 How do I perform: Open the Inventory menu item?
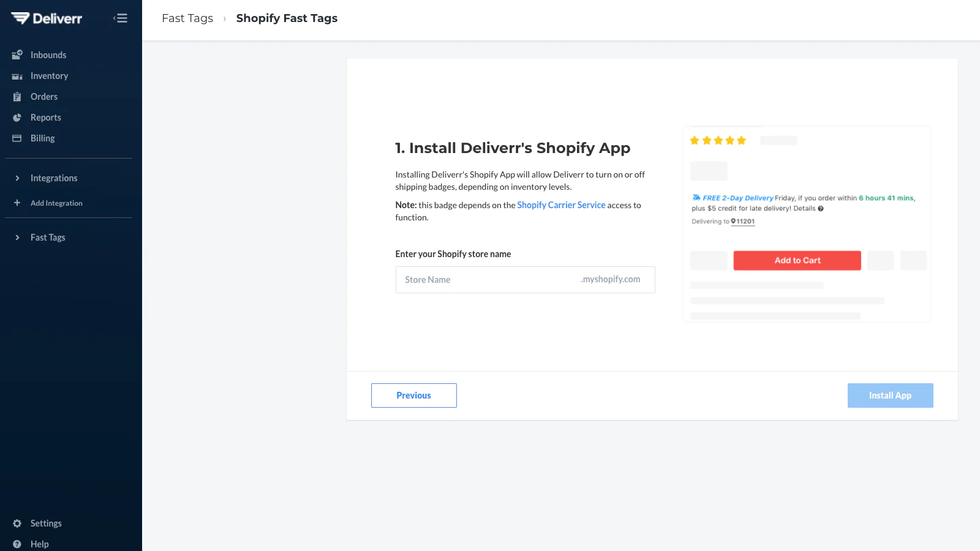[49, 76]
